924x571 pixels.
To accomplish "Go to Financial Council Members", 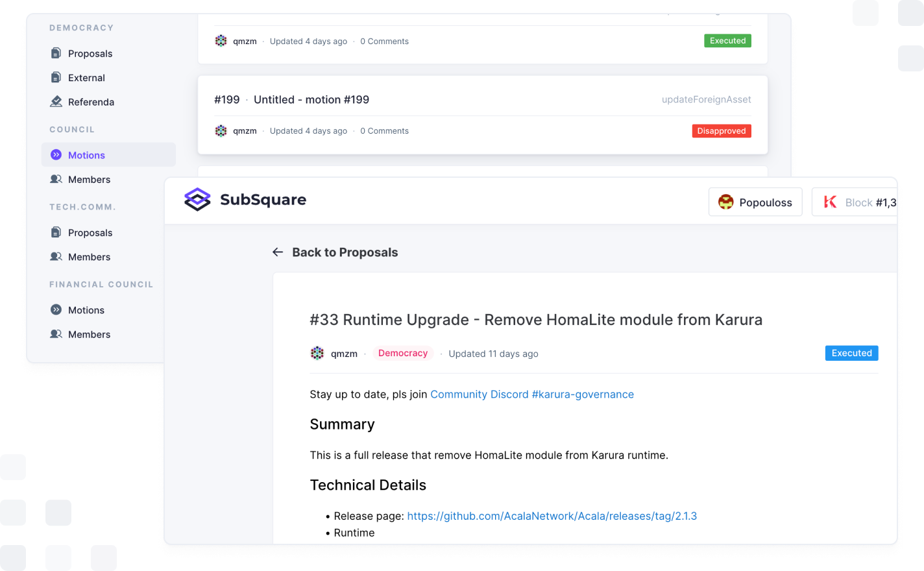I will click(89, 335).
